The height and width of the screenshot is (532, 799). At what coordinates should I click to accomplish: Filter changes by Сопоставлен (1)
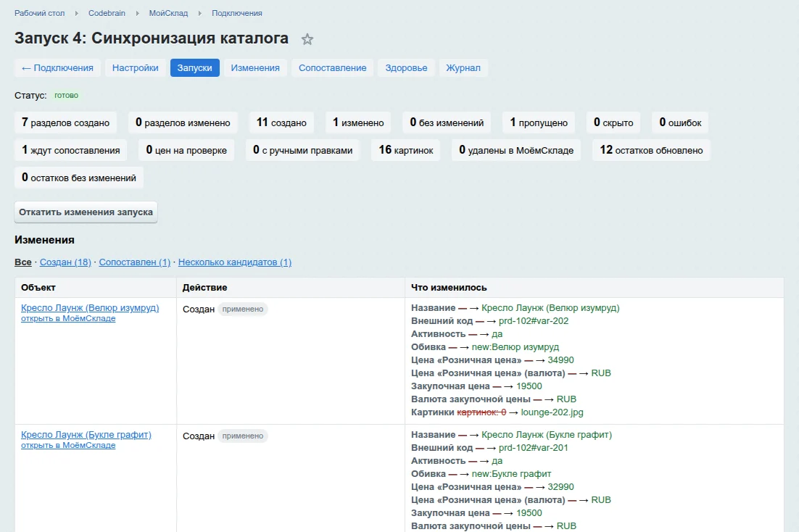135,262
